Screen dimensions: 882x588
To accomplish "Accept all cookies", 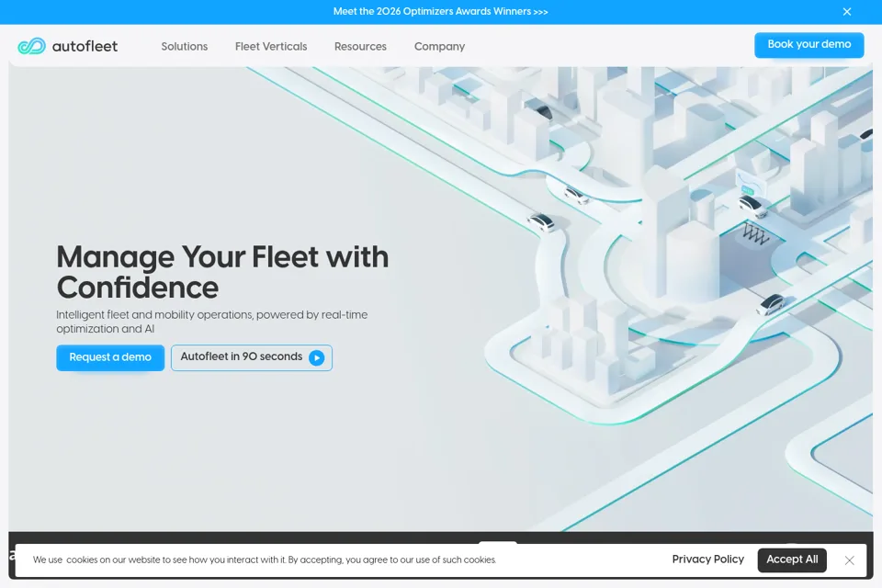I will [x=792, y=560].
